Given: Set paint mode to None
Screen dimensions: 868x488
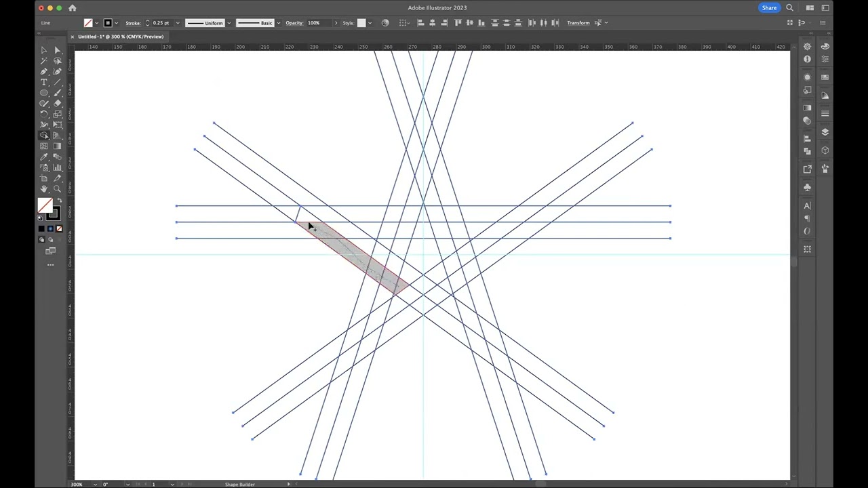Looking at the screenshot, I should (59, 229).
